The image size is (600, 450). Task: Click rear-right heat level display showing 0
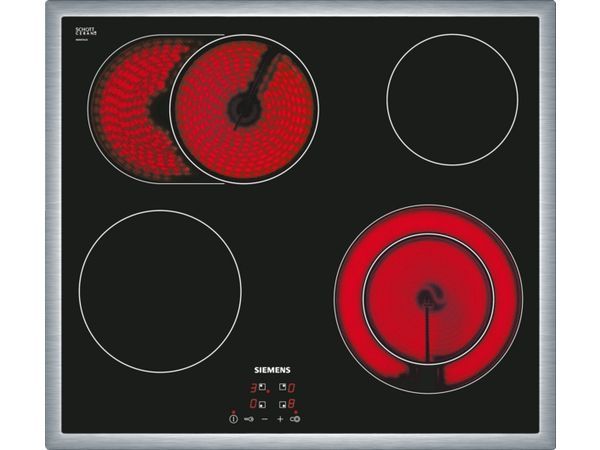click(x=291, y=387)
